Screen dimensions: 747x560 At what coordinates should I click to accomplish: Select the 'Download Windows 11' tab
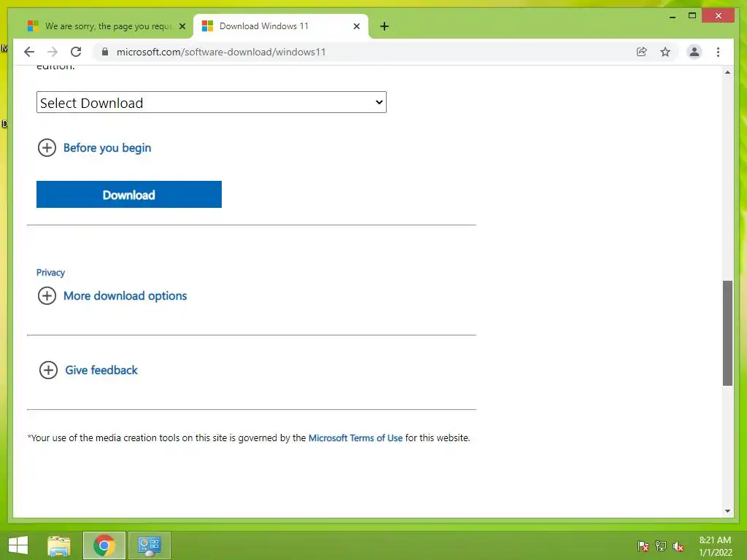tap(281, 26)
